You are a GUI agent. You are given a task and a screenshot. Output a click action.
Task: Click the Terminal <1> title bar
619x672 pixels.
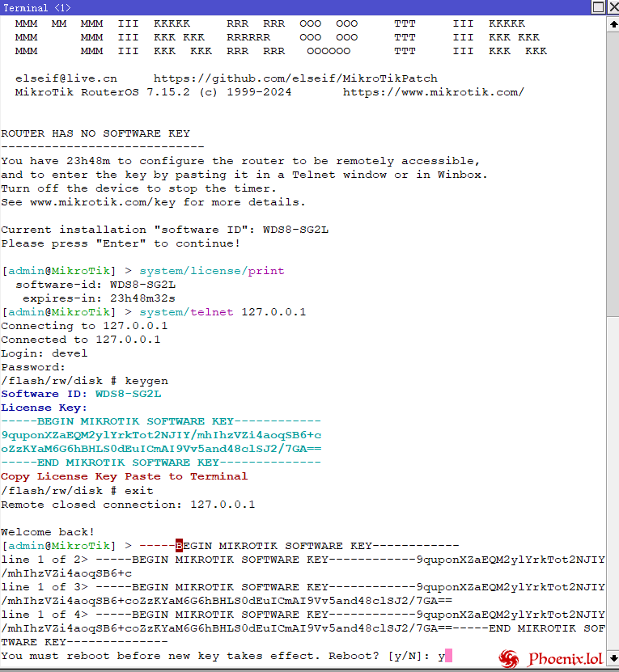pyautogui.click(x=243, y=7)
